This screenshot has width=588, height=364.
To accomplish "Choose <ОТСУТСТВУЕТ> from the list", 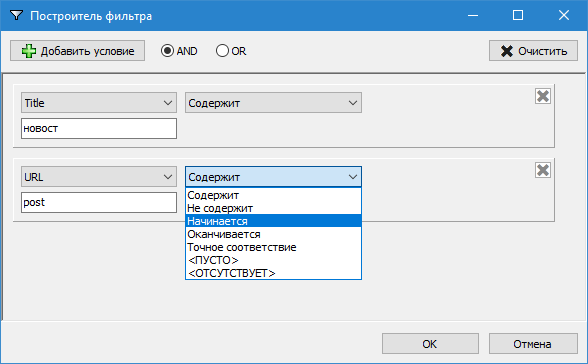I will pyautogui.click(x=273, y=273).
